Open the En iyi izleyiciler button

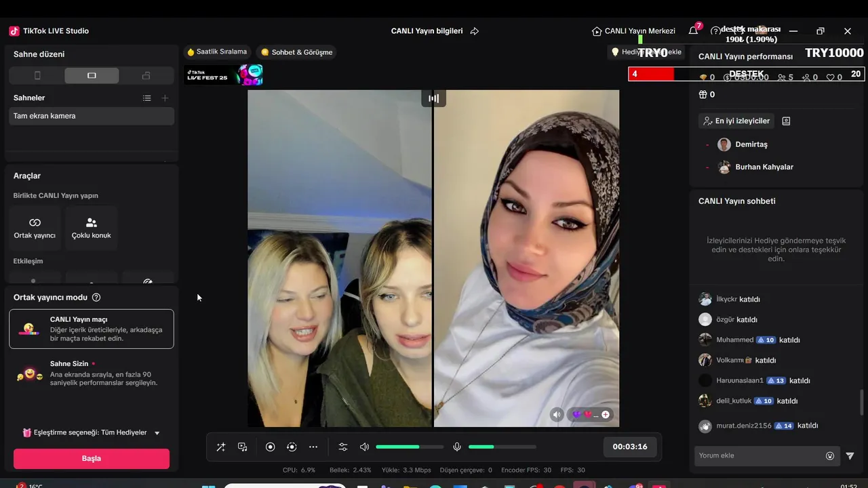(x=736, y=121)
